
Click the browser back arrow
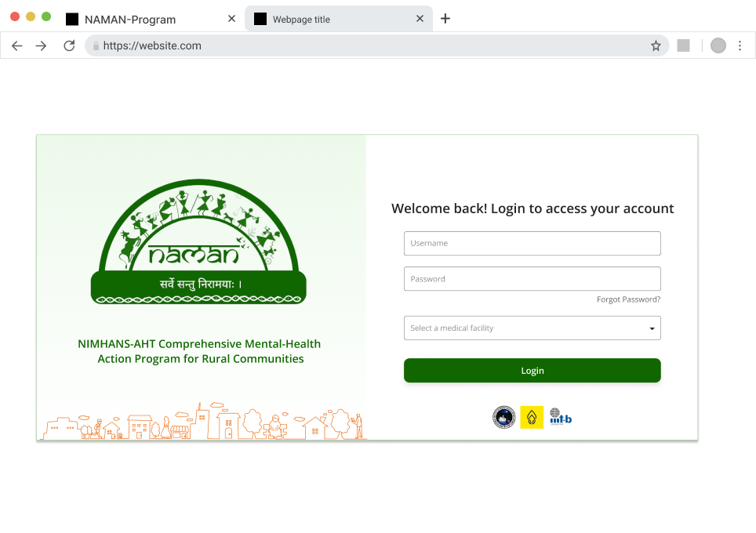pyautogui.click(x=17, y=45)
